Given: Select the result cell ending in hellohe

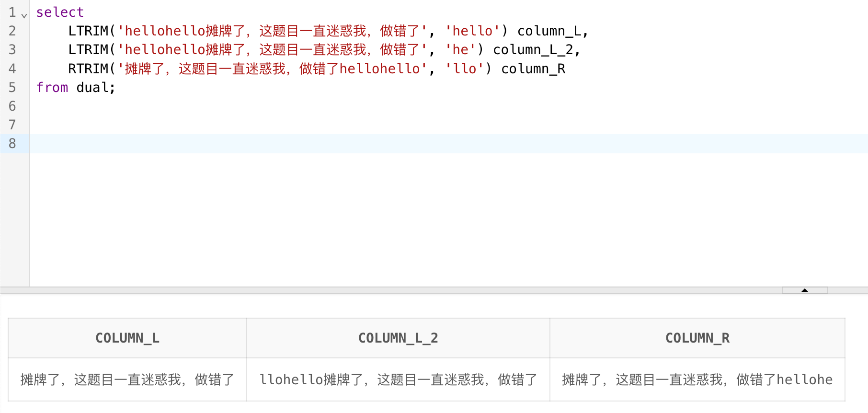Looking at the screenshot, I should [x=697, y=380].
